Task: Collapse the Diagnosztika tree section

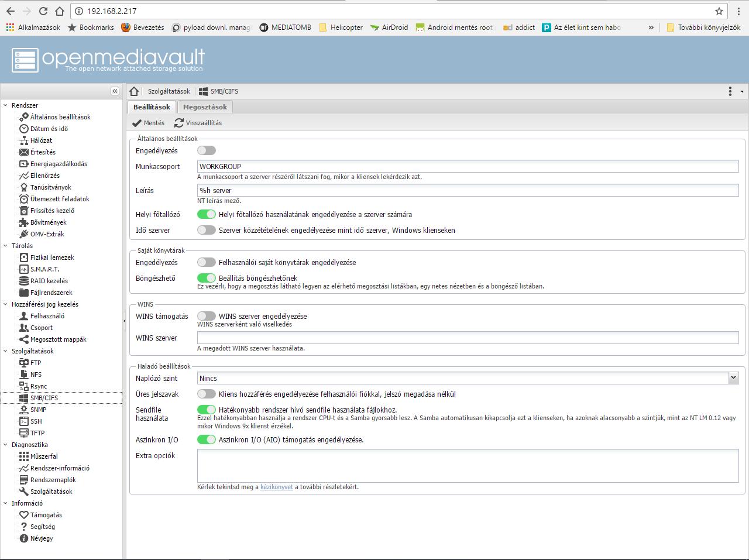Action: pyautogui.click(x=5, y=445)
